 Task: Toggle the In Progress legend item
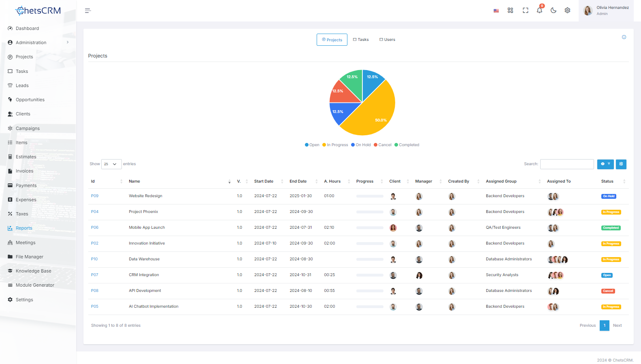click(335, 145)
